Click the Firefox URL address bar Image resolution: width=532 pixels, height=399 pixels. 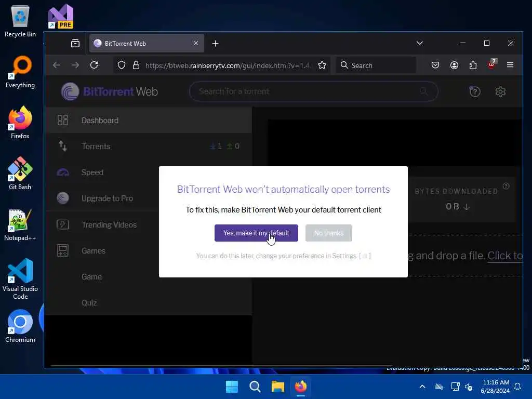228,65
